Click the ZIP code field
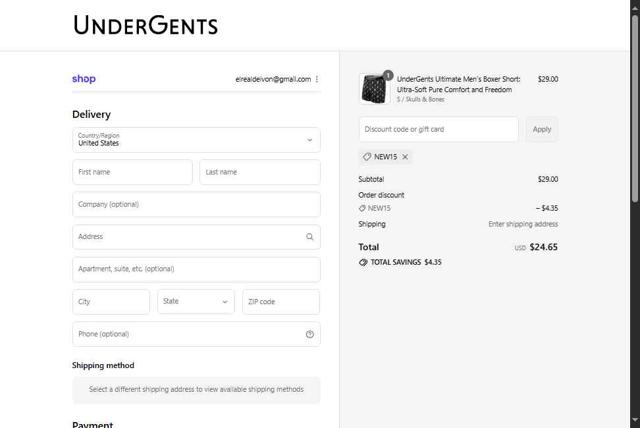This screenshot has width=640, height=428. coord(281,302)
